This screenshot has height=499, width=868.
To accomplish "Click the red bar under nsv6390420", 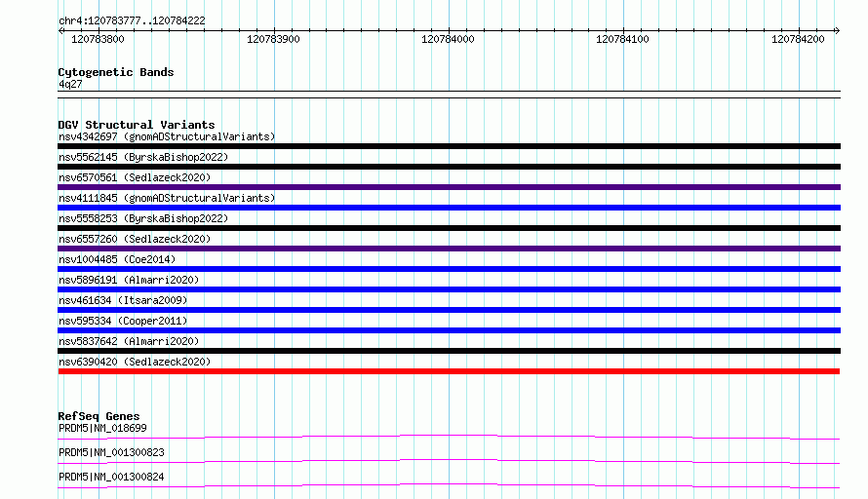I will (x=449, y=371).
